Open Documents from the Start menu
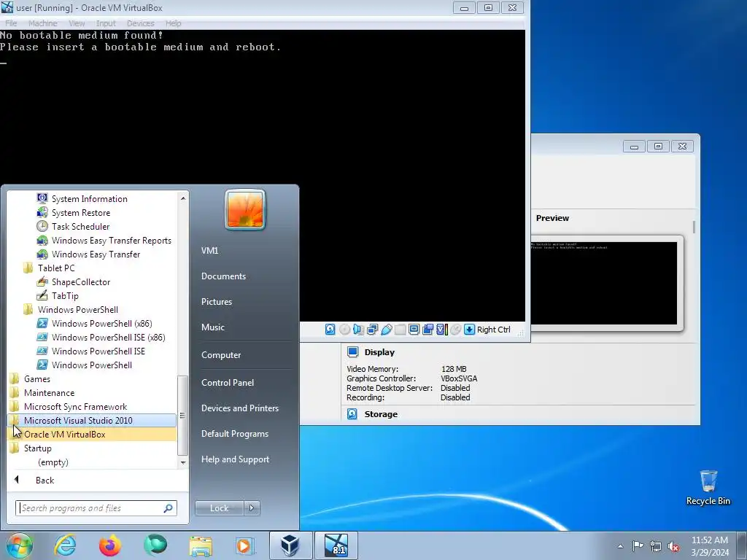This screenshot has height=560, width=747. (223, 276)
